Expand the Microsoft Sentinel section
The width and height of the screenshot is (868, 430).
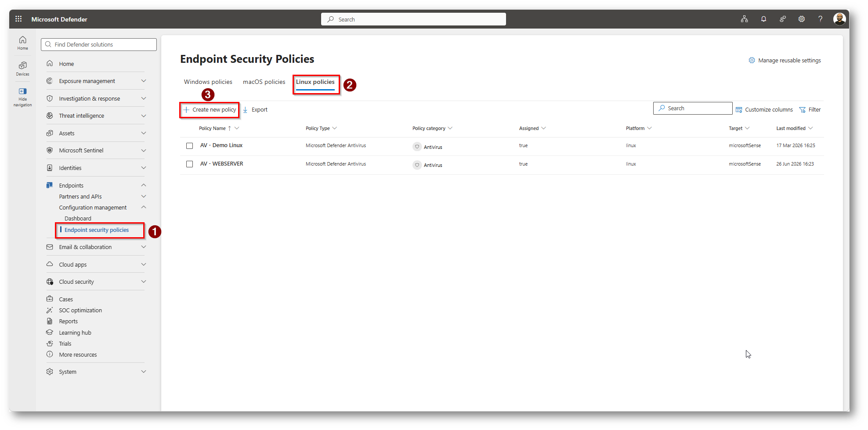144,150
